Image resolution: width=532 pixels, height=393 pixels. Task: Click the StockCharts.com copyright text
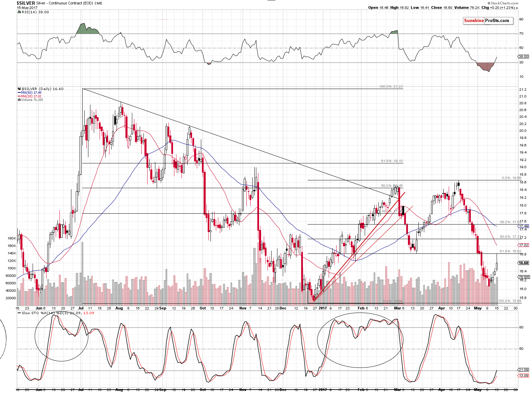coord(502,3)
